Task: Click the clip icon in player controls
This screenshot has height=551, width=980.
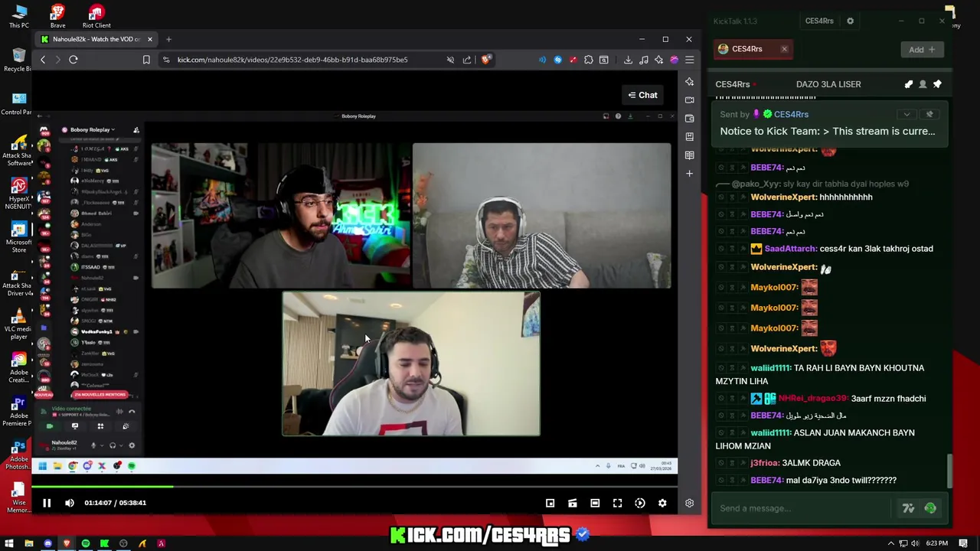Action: click(572, 503)
